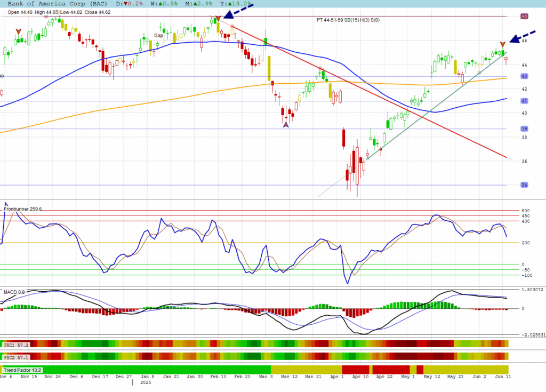Click the 200 level on Frontrunner axis
This screenshot has width=546, height=392.
(x=526, y=243)
